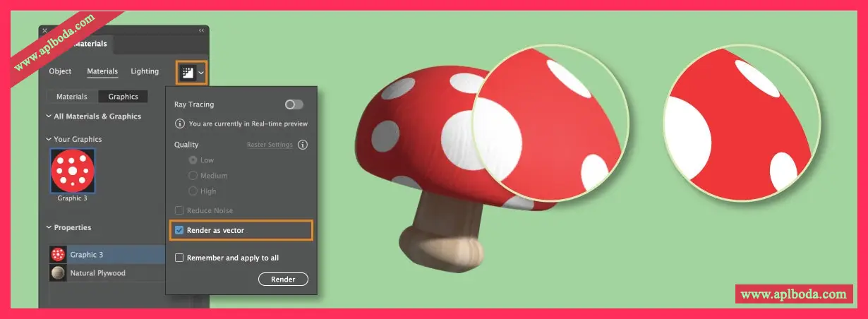Toggle the Ray Tracing switch

point(294,104)
